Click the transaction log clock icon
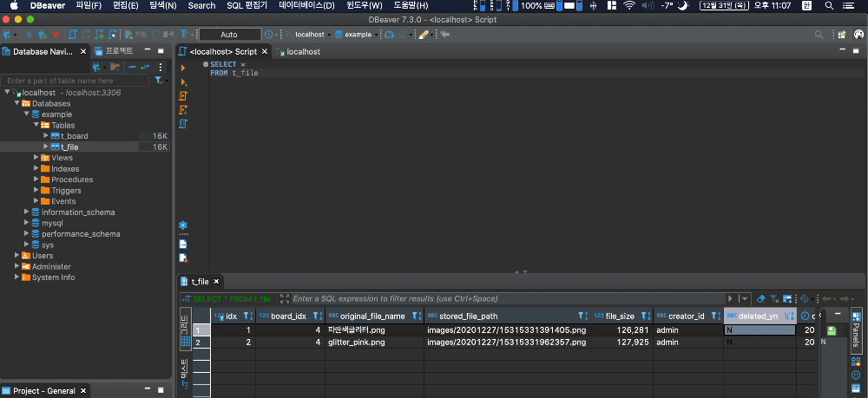This screenshot has width=868, height=398. tap(268, 35)
